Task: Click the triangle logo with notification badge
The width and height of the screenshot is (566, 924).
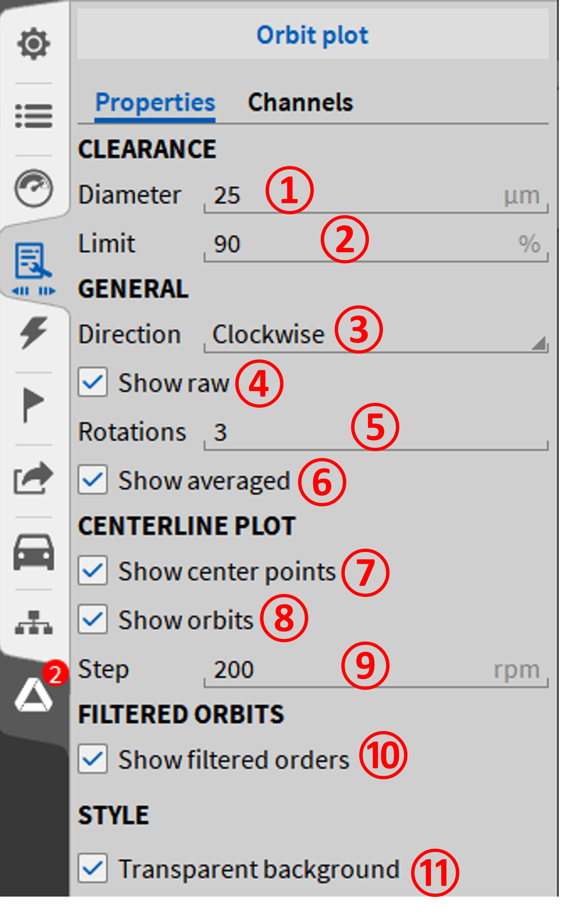Action: [x=33, y=695]
